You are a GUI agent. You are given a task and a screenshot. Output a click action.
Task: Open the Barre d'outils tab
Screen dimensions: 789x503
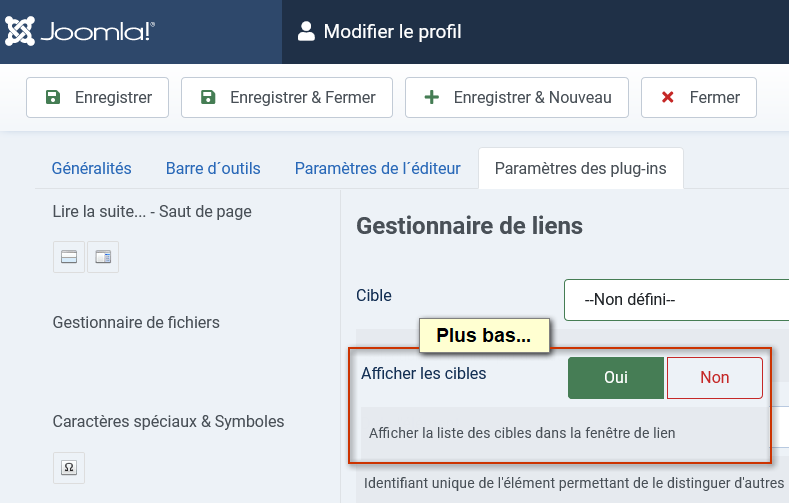click(x=213, y=168)
